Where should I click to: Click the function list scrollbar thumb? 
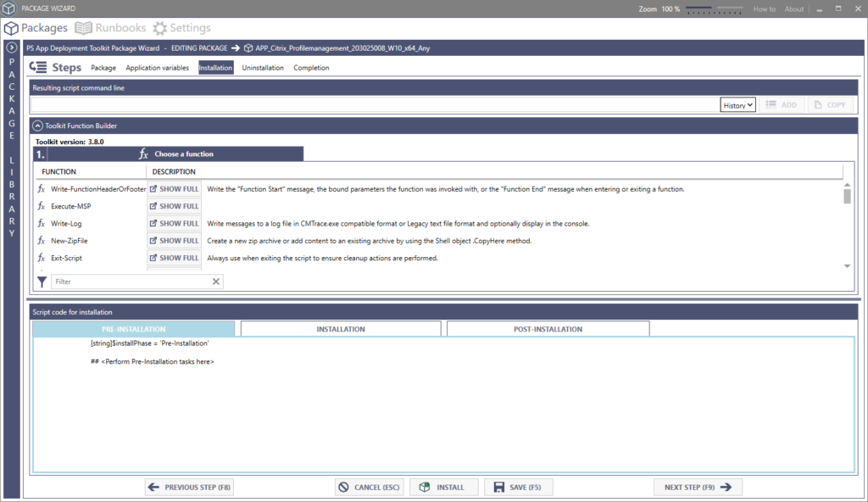click(847, 196)
